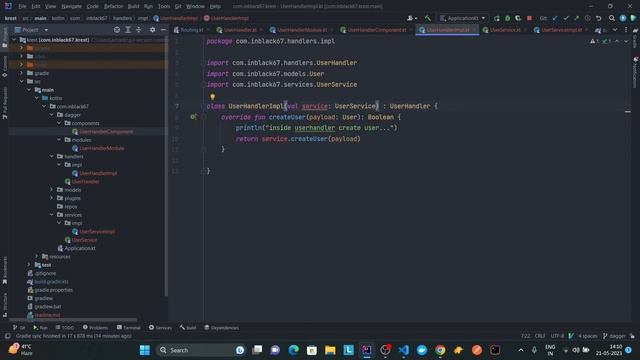The height and width of the screenshot is (360, 640).
Task: Open the Navigate menu
Action: [x=71, y=6]
